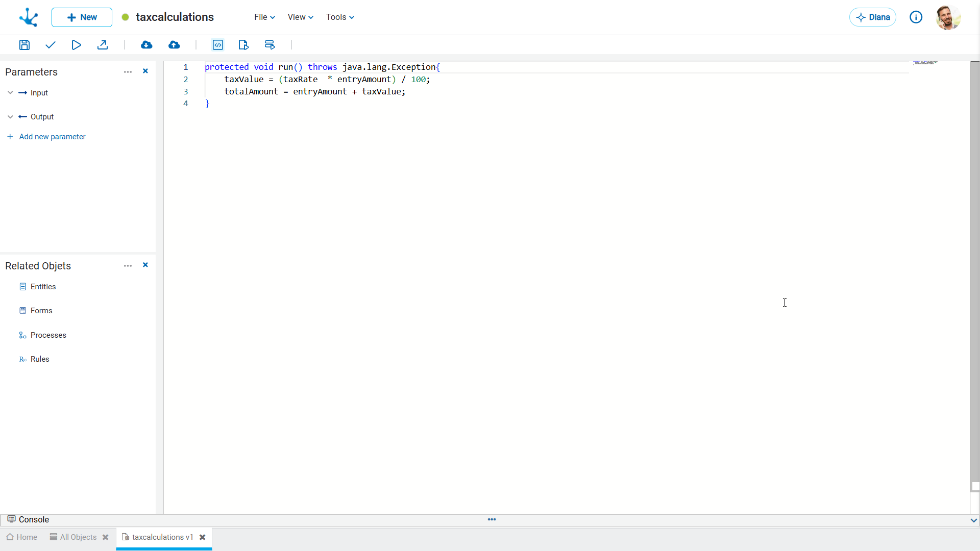Open the File menu
980x551 pixels.
click(x=264, y=17)
